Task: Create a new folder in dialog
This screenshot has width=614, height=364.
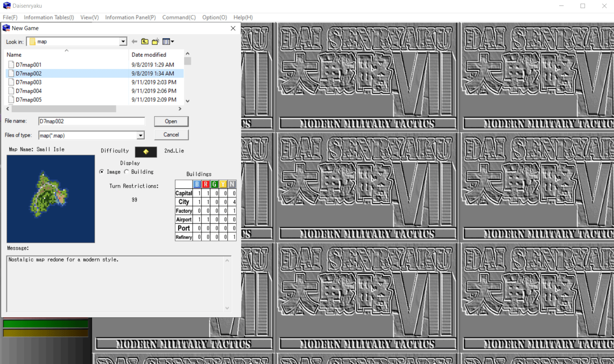Action: [156, 41]
